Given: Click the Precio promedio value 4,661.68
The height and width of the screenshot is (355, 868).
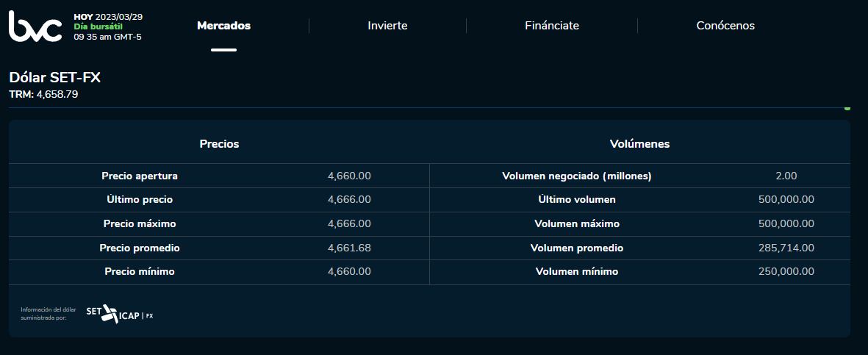Looking at the screenshot, I should (x=349, y=248).
